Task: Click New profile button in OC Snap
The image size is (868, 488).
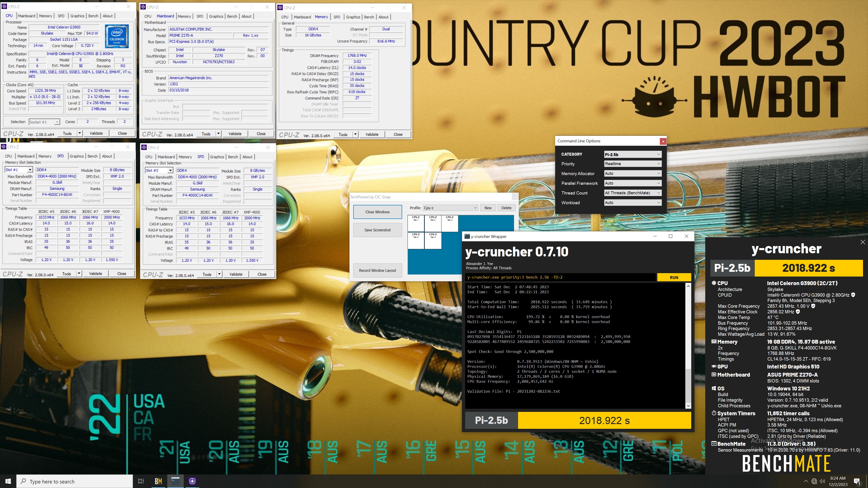Action: point(488,208)
